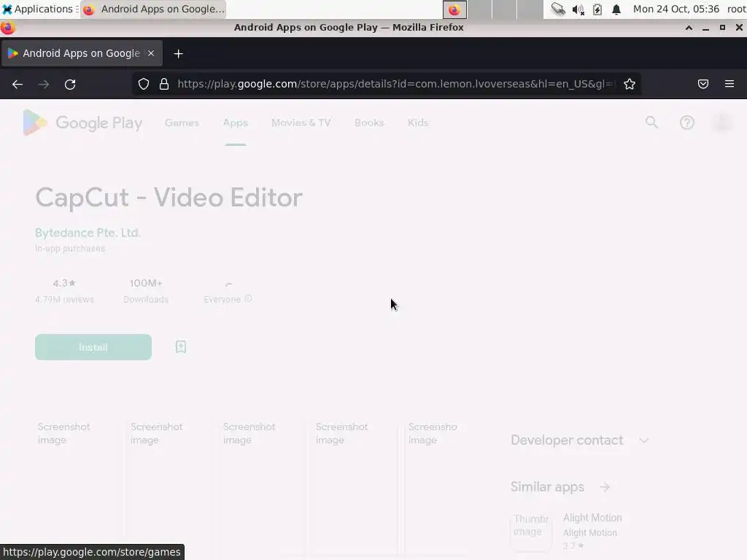747x560 pixels.
Task: Open the notifications bell icon
Action: [616, 9]
